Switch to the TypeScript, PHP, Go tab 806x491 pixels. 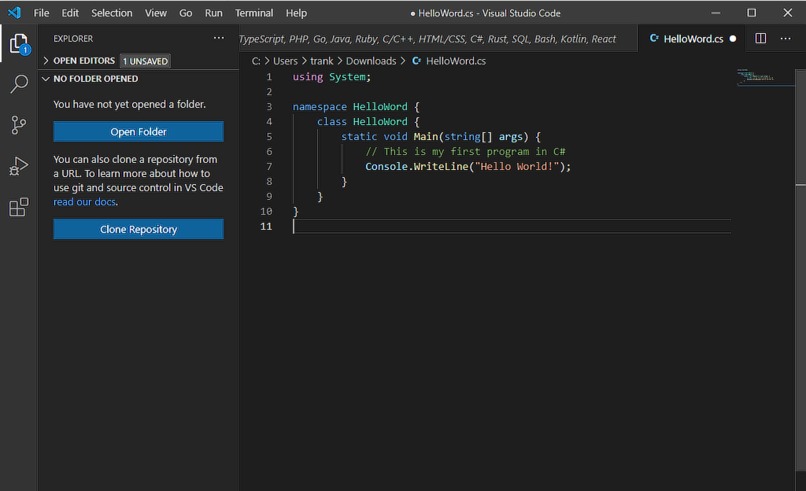click(x=438, y=39)
